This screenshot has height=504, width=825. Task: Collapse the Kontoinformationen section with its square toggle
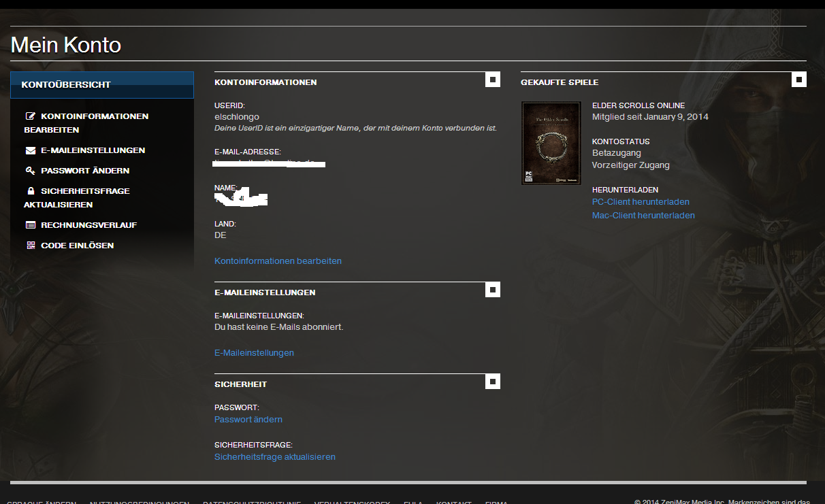[x=493, y=80]
